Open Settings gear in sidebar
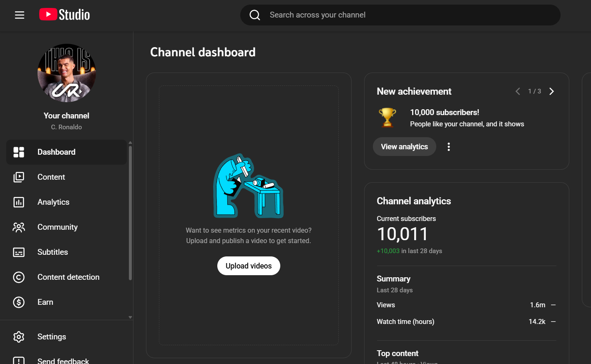The image size is (591, 364). click(19, 336)
